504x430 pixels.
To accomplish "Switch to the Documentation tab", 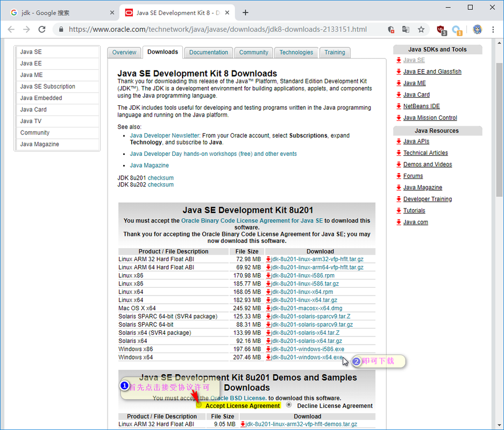I will pos(208,52).
